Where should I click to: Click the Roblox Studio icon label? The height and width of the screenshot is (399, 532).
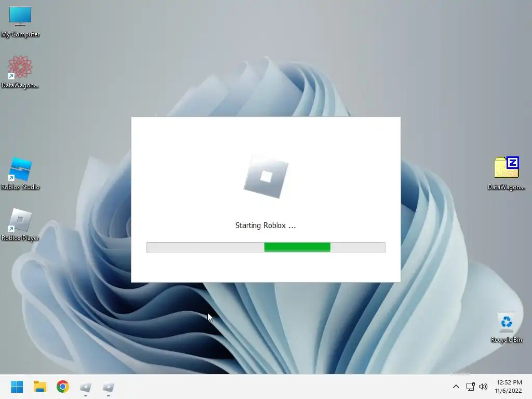(20, 187)
